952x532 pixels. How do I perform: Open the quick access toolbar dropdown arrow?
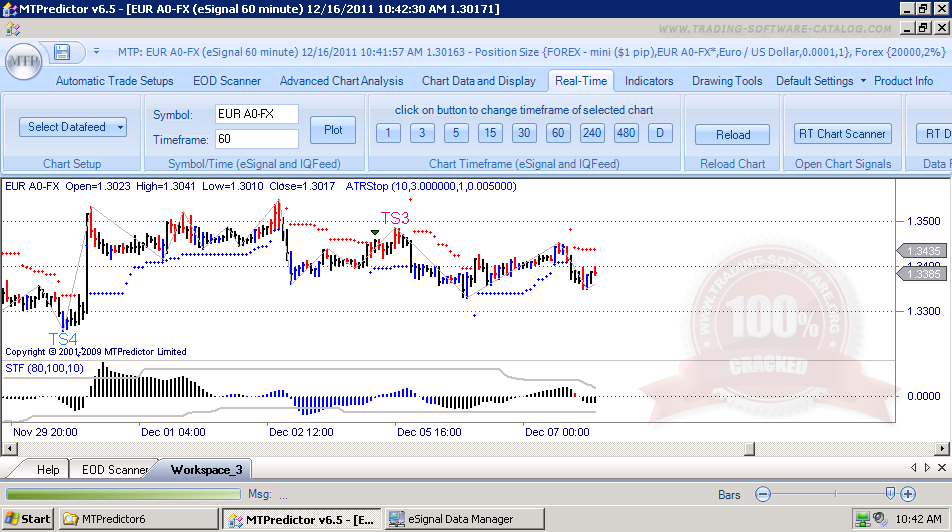(x=96, y=52)
